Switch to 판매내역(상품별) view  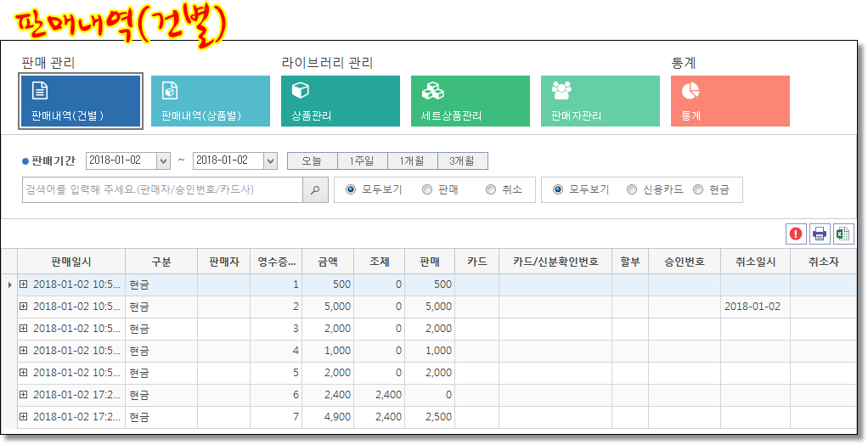coord(210,101)
